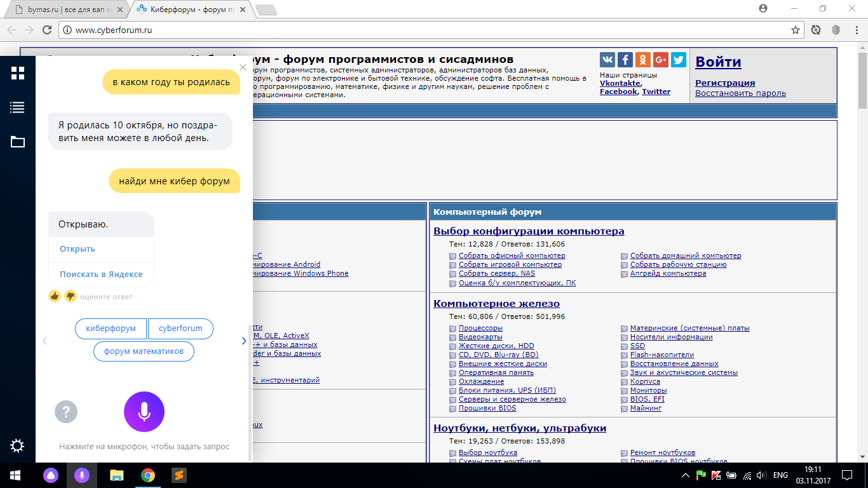This screenshot has width=868, height=488.
Task: Click the purple microphone button in Alice panel
Action: point(144,412)
